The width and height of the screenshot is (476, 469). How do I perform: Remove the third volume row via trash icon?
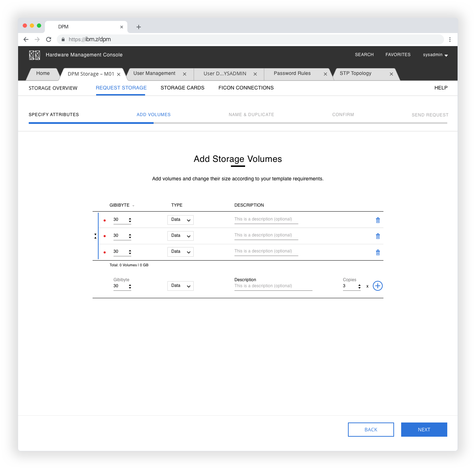[x=378, y=252]
